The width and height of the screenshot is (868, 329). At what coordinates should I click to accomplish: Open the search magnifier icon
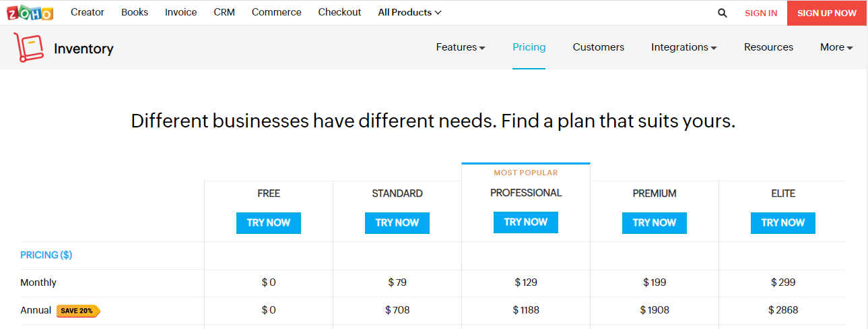pyautogui.click(x=723, y=13)
